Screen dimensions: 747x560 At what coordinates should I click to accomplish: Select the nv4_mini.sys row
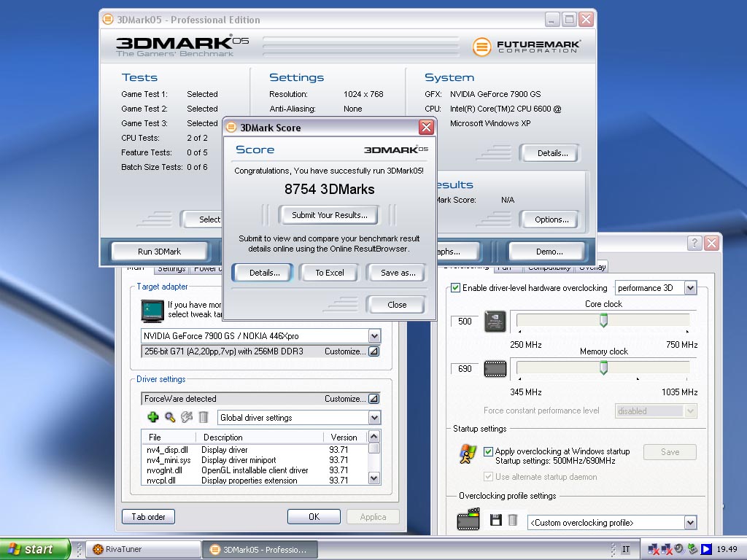255,460
